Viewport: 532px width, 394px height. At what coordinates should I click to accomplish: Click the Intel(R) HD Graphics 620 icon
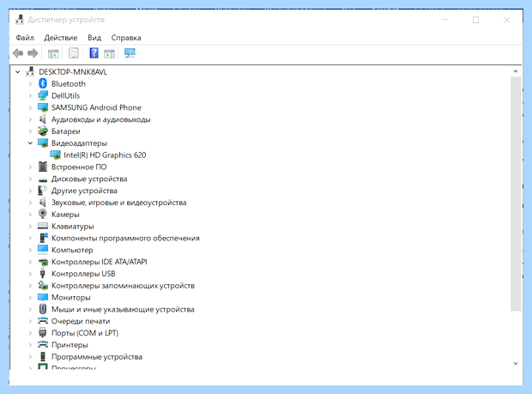[x=55, y=155]
